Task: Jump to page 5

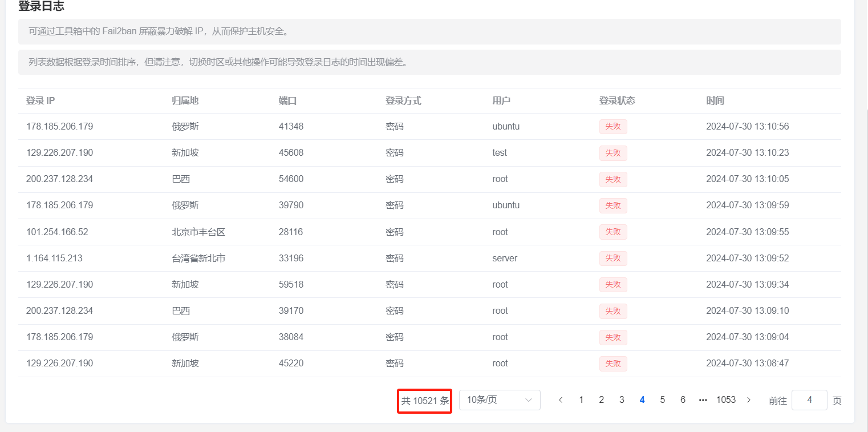Action: click(662, 400)
